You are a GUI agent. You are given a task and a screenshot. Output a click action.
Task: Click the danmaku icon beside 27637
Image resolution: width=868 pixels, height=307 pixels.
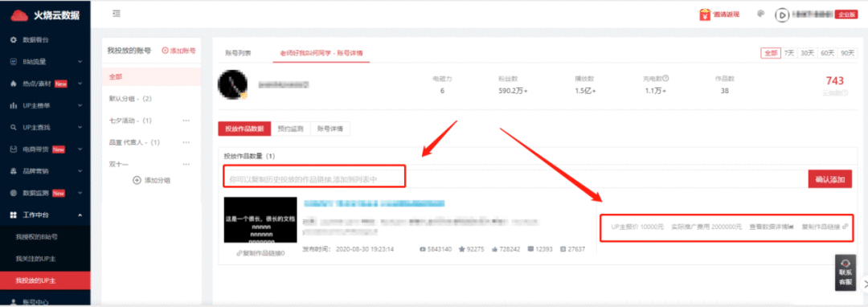click(563, 249)
